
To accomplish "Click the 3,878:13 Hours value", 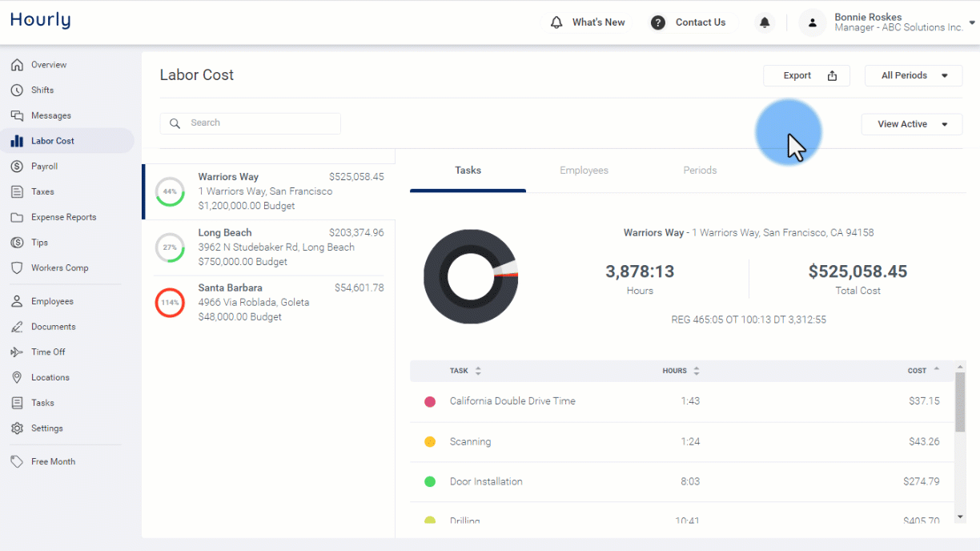I will 640,272.
